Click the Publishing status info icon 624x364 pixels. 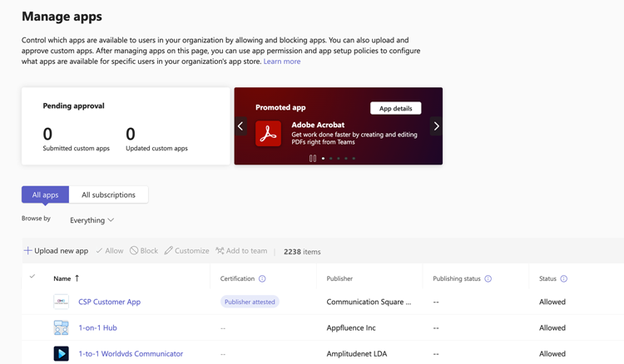coord(488,279)
